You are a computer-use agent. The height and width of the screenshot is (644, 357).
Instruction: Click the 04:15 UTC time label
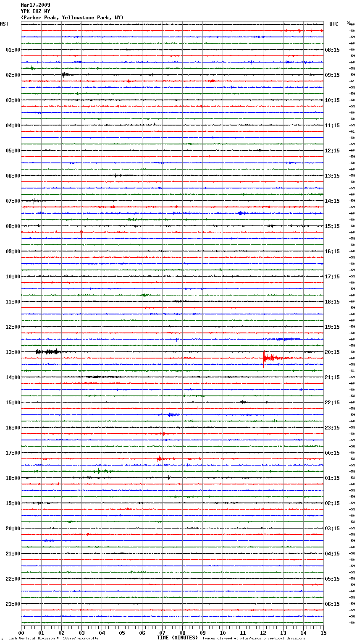[x=332, y=554]
